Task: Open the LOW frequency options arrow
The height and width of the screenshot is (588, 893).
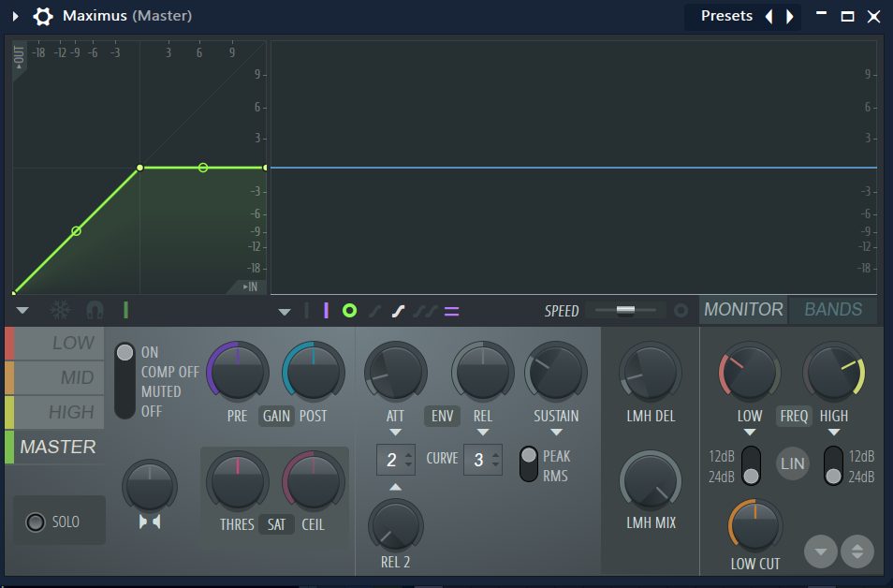Action: [x=750, y=433]
